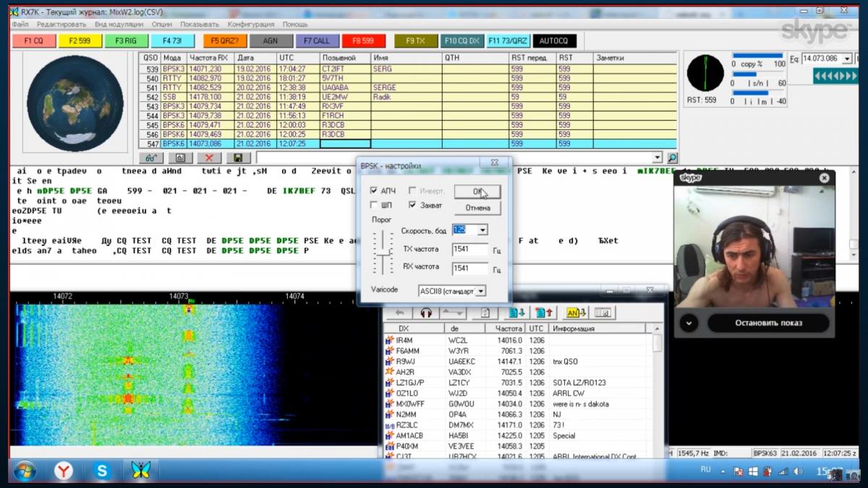Click the binoculars search icon under log

coord(152,158)
